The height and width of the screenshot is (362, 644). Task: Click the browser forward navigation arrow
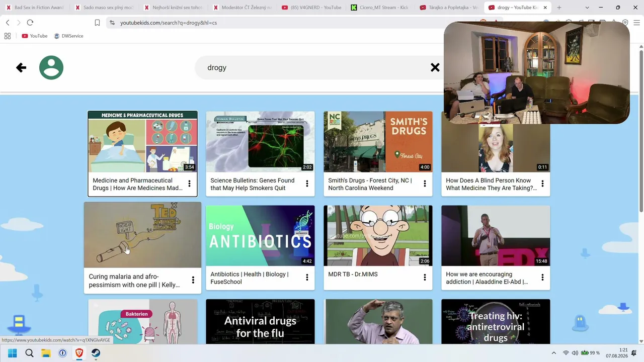click(x=19, y=23)
